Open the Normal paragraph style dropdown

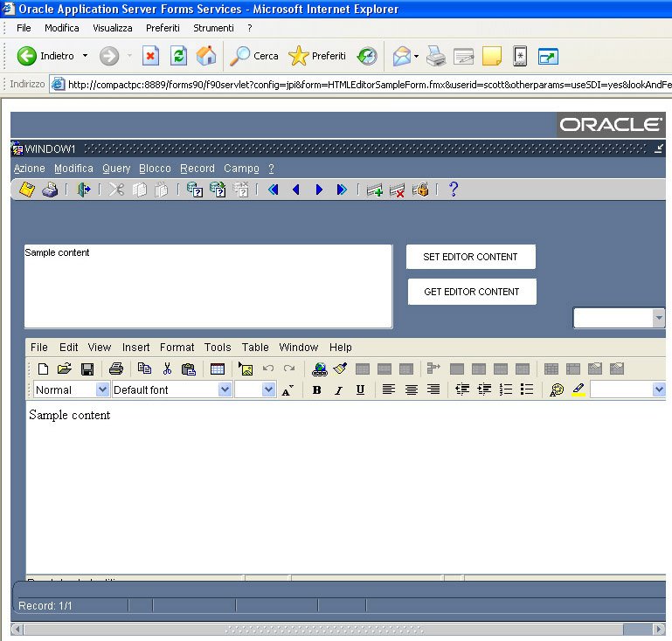(102, 389)
